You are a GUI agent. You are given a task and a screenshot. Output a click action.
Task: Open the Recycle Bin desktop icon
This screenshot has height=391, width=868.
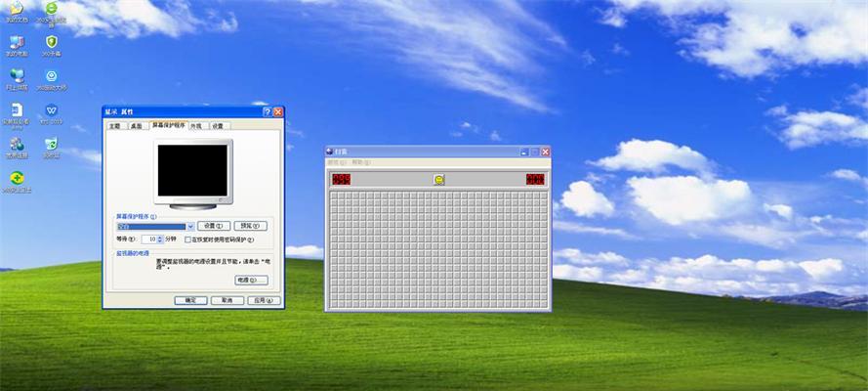point(51,144)
